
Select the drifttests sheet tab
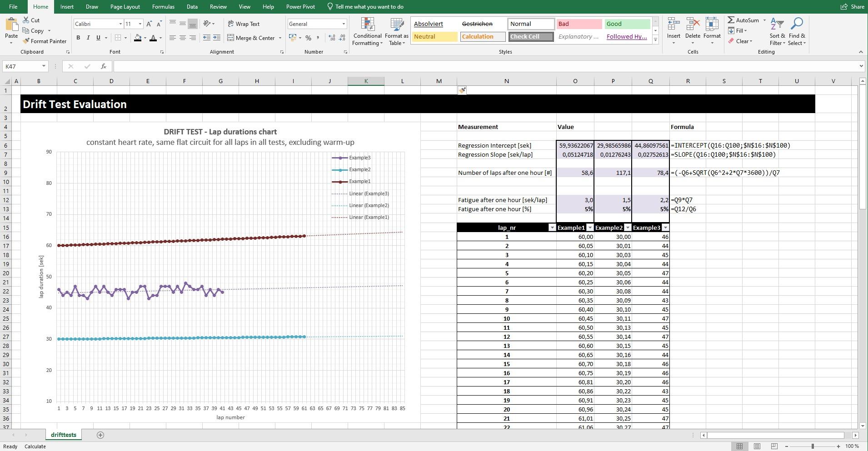pyautogui.click(x=64, y=435)
